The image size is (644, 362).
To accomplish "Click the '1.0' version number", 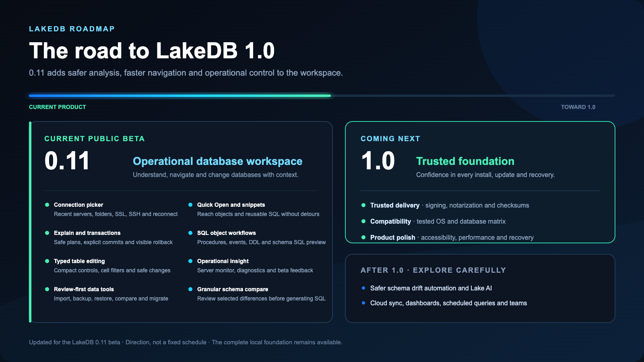I will point(378,161).
